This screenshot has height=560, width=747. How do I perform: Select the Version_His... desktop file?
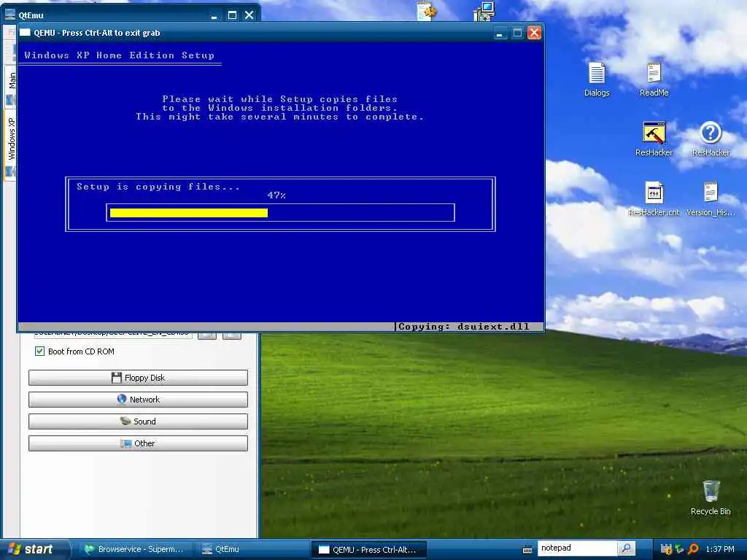(711, 199)
